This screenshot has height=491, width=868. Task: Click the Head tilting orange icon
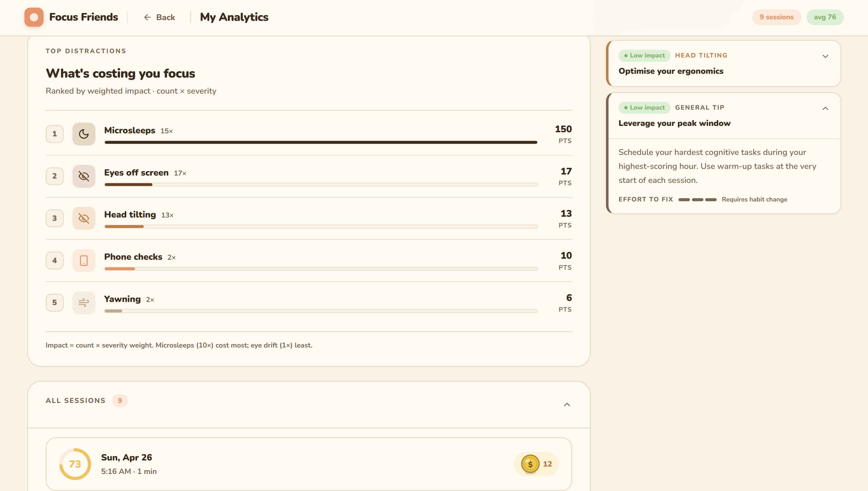[84, 218]
